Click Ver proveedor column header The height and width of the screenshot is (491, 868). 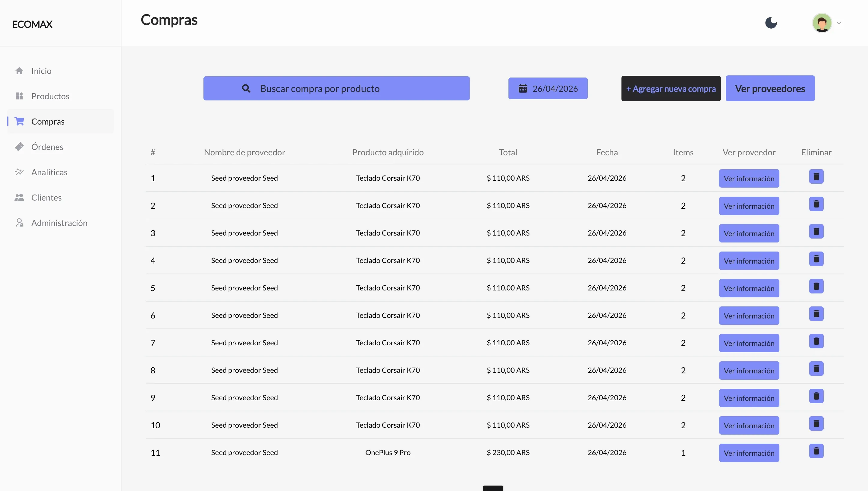(x=749, y=152)
